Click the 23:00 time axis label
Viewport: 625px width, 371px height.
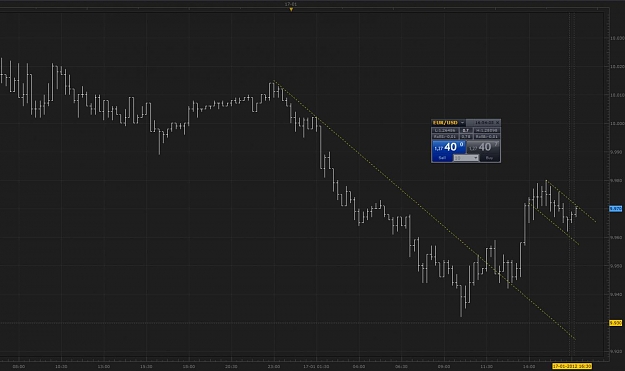(273, 366)
